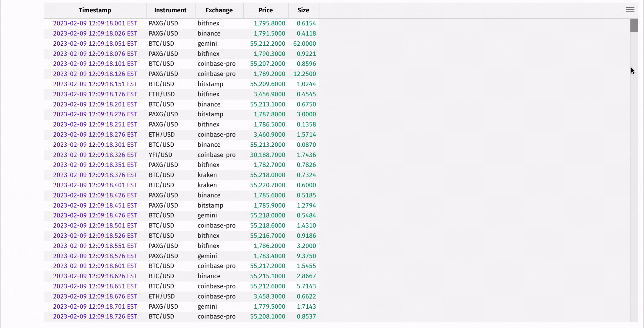The image size is (644, 328).
Task: Open the timestamp link for the gemini BTC/USD trade at 12:09:18.051
Action: coord(95,43)
